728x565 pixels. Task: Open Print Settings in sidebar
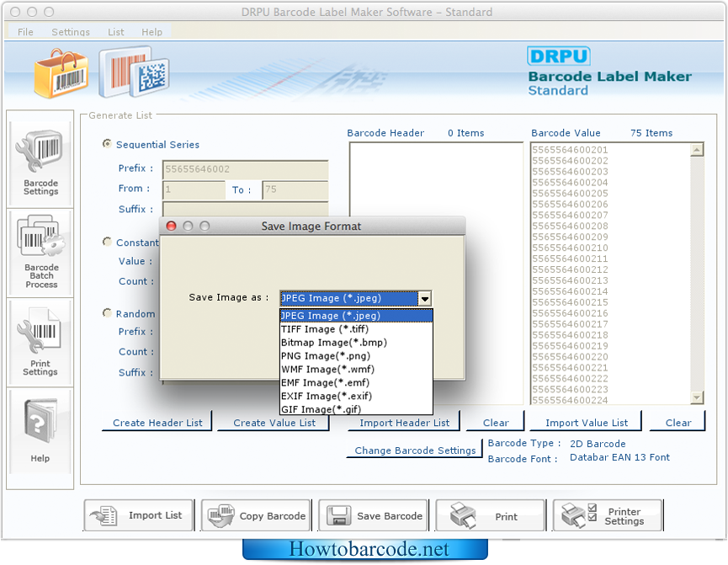40,342
